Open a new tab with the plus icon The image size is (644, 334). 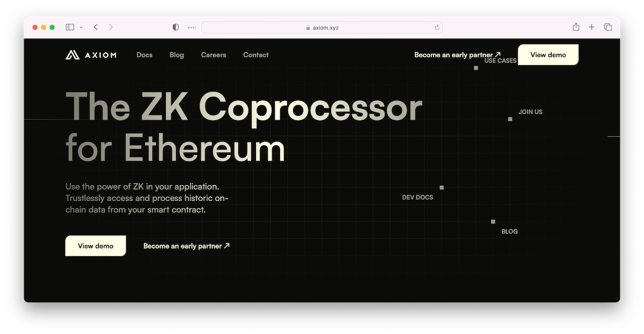[592, 27]
